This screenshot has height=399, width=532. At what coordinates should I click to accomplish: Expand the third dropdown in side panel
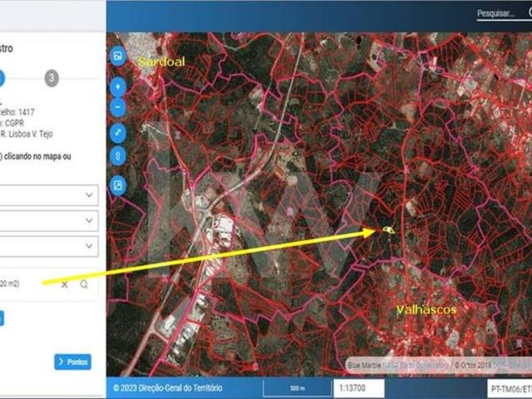(89, 246)
